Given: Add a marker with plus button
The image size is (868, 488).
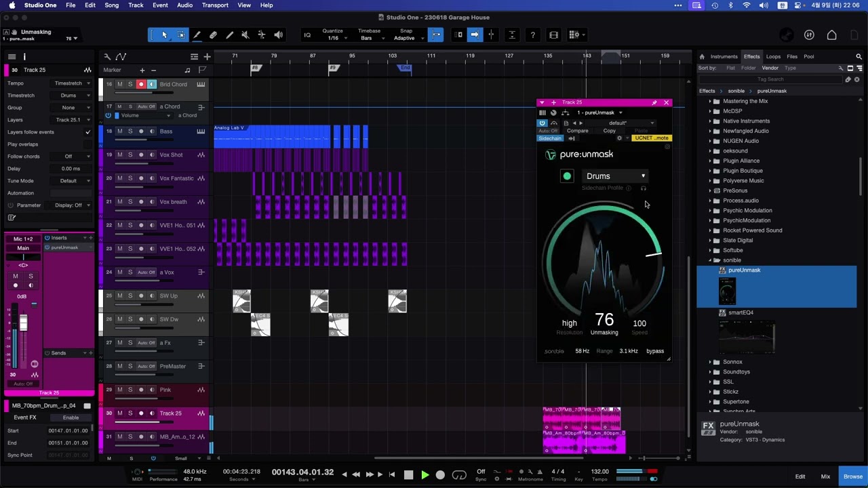Looking at the screenshot, I should point(142,70).
